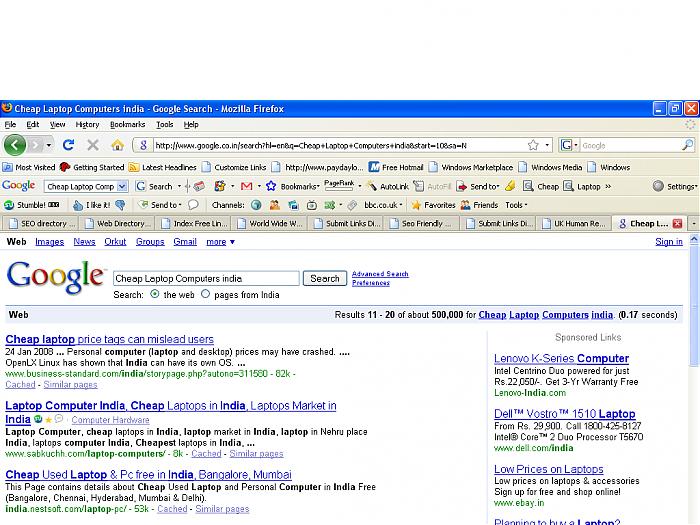Close the current 'Cheap L...' tab
Screen dimensions: 700x525
tap(677, 223)
